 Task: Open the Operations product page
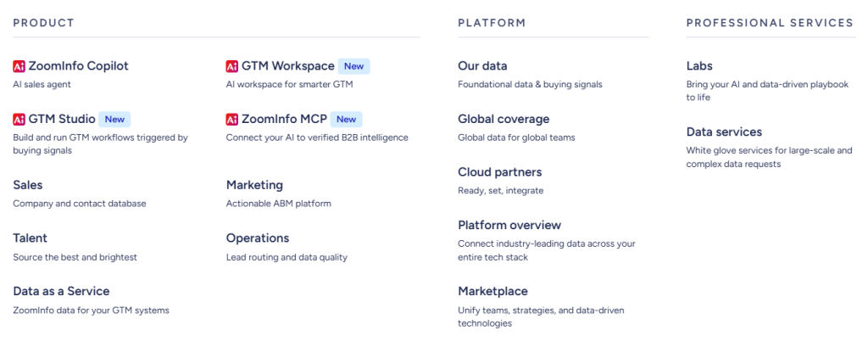(258, 238)
